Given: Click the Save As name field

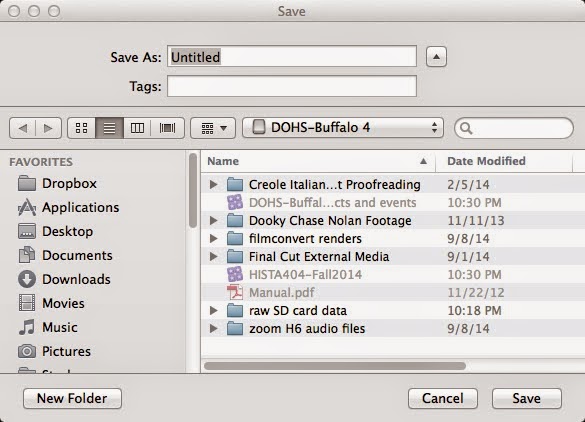Looking at the screenshot, I should (x=292, y=57).
